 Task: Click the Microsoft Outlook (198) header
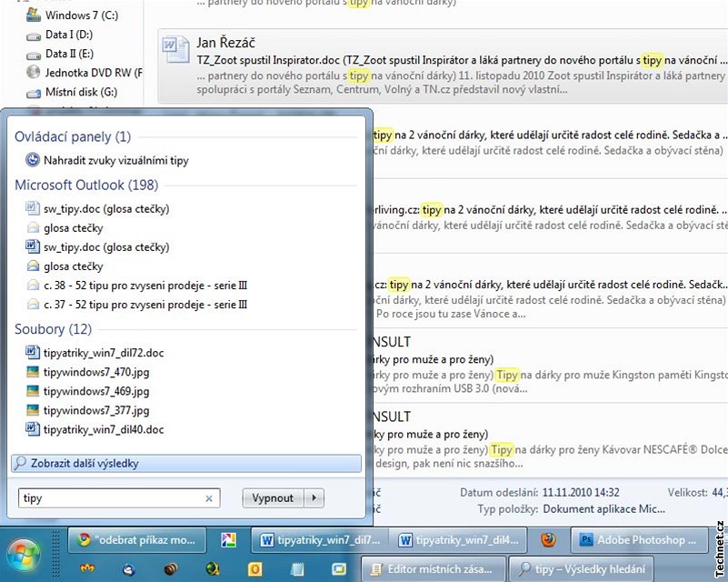86,185
